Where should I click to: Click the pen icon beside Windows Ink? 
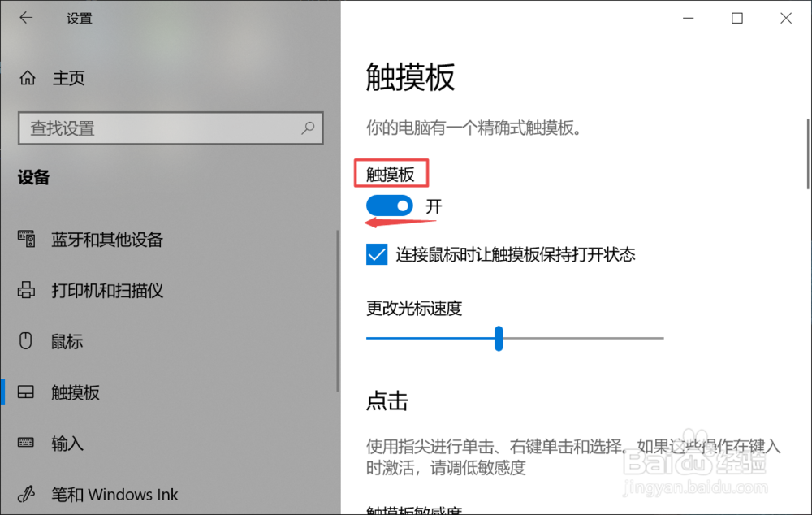pos(26,494)
